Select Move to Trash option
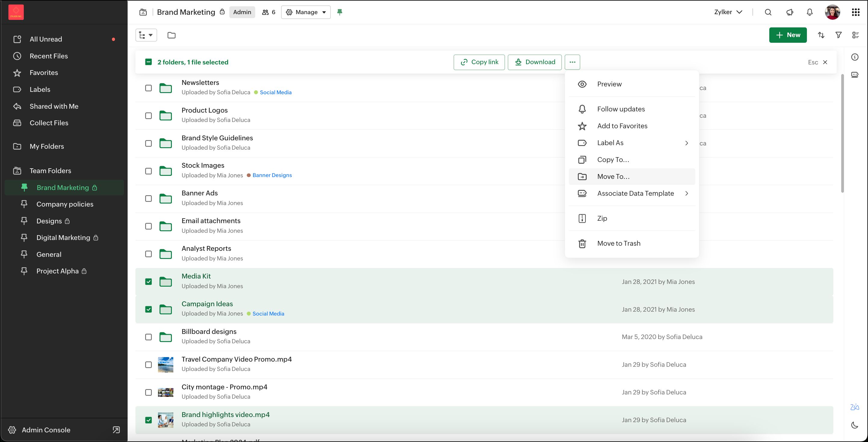 pyautogui.click(x=618, y=243)
